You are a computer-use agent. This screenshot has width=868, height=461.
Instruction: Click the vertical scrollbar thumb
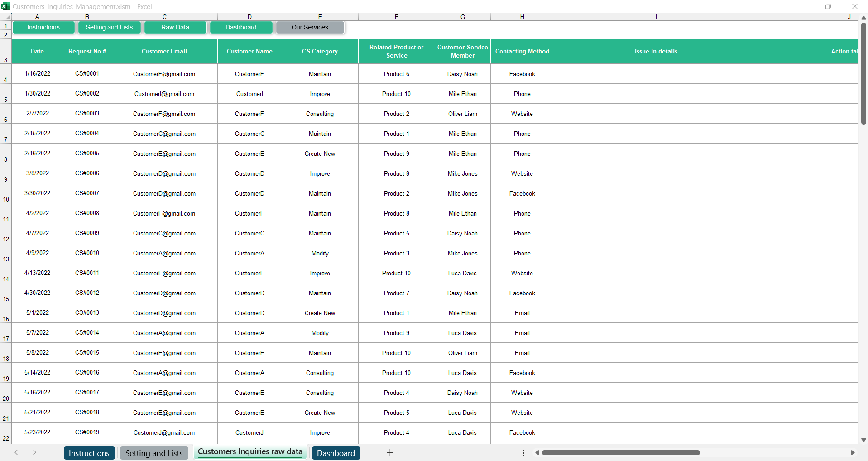[863, 72]
